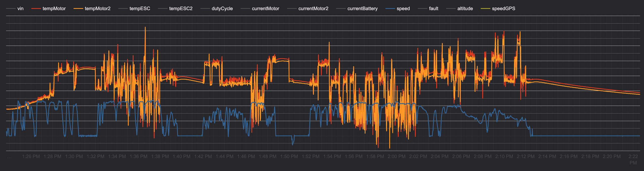The height and width of the screenshot is (171, 644).
Task: Toggle the vin series in legend
Action: click(20, 9)
